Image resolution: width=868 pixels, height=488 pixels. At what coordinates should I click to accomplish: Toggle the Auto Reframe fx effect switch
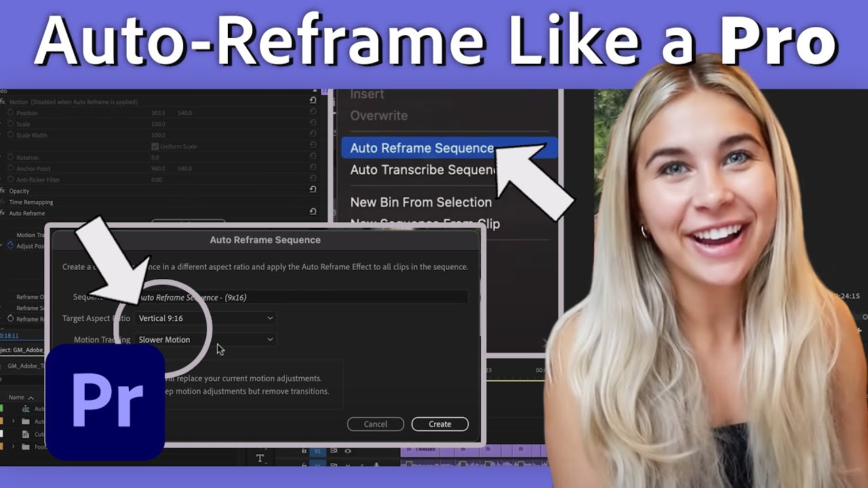(3, 213)
